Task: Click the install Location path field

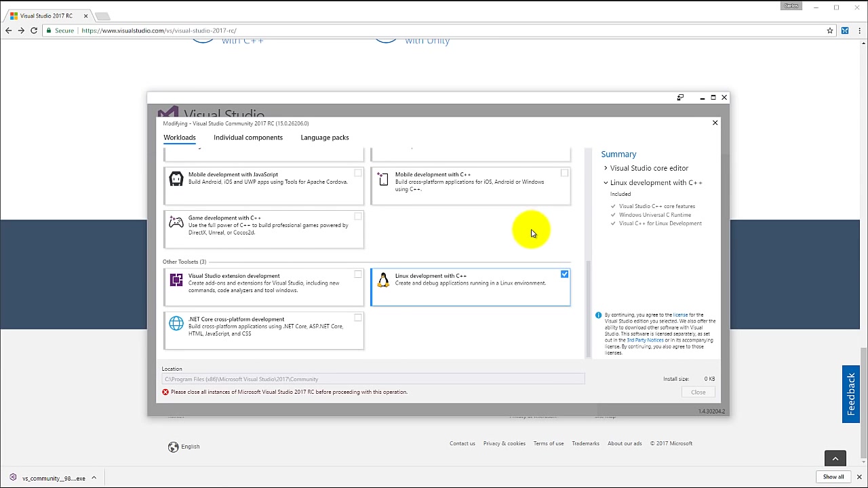Action: [373, 380]
